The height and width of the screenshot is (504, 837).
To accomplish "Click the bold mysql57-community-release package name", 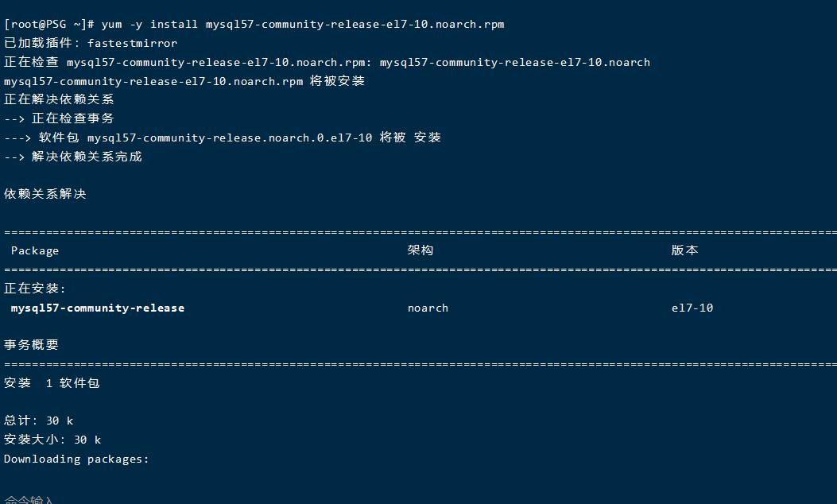I will (98, 308).
